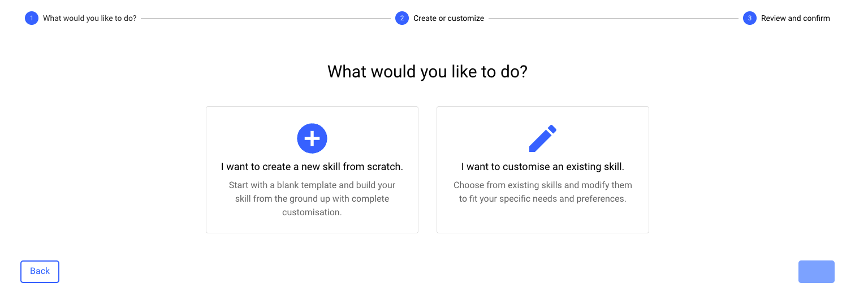Click the step 3 number circle
The height and width of the screenshot is (300, 868).
[x=750, y=18]
